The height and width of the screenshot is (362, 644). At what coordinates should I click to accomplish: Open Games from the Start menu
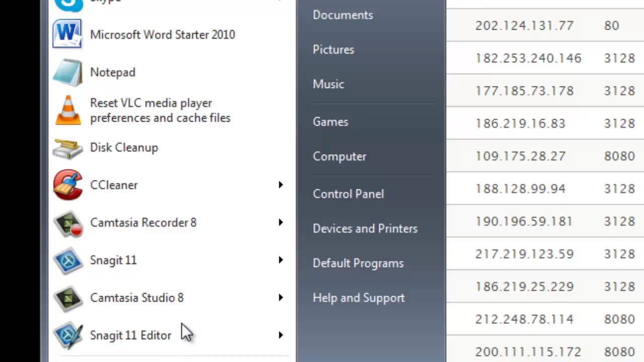tap(331, 122)
